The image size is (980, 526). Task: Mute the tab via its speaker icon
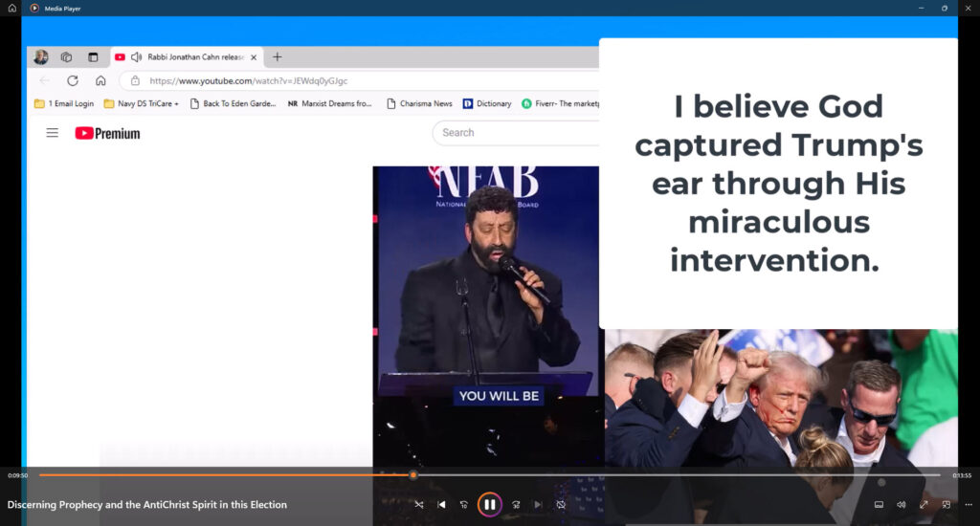(x=136, y=56)
